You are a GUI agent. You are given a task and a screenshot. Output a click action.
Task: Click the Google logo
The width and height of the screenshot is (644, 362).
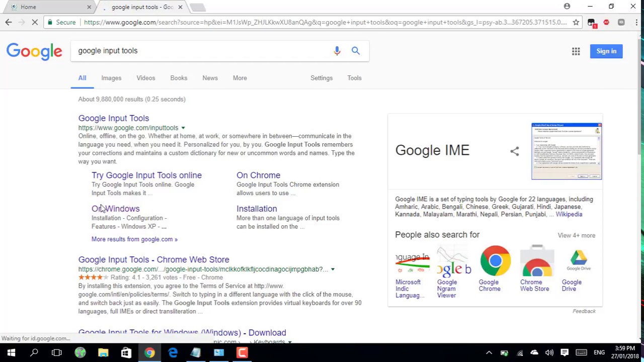34,51
